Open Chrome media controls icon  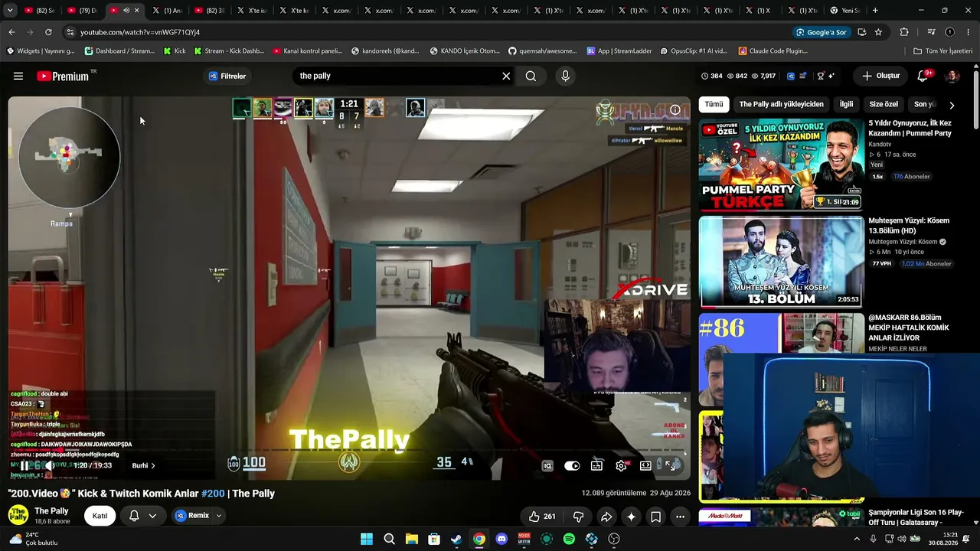coord(931,32)
